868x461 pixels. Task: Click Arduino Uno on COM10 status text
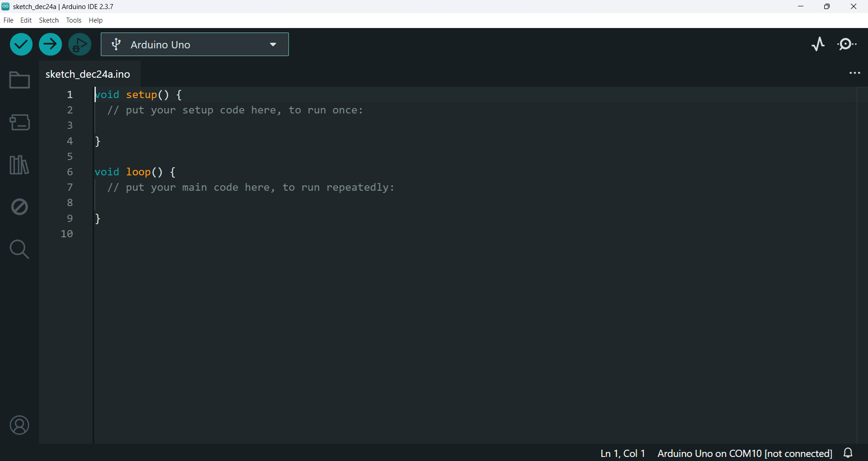click(x=745, y=453)
